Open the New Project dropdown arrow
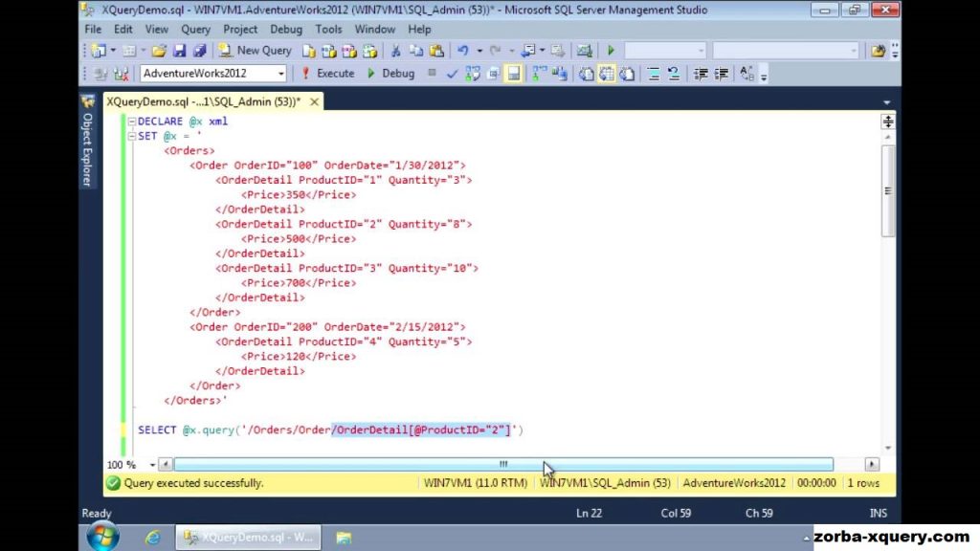 113,51
